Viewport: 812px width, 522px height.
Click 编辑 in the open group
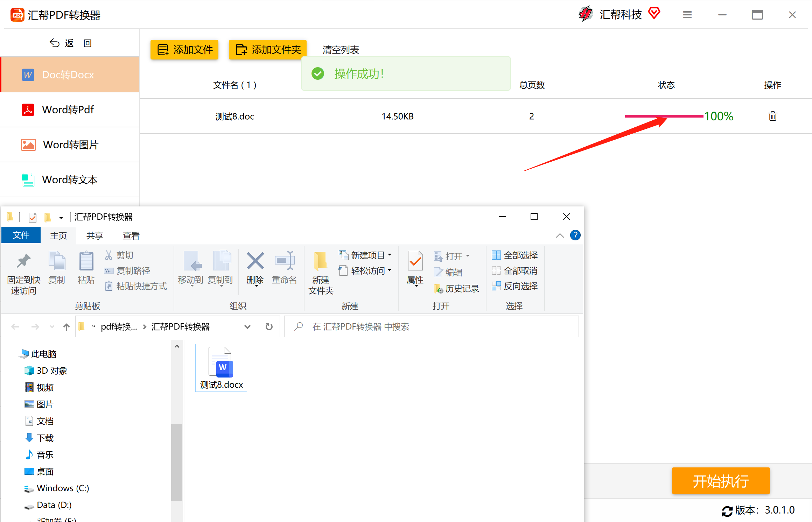(448, 272)
